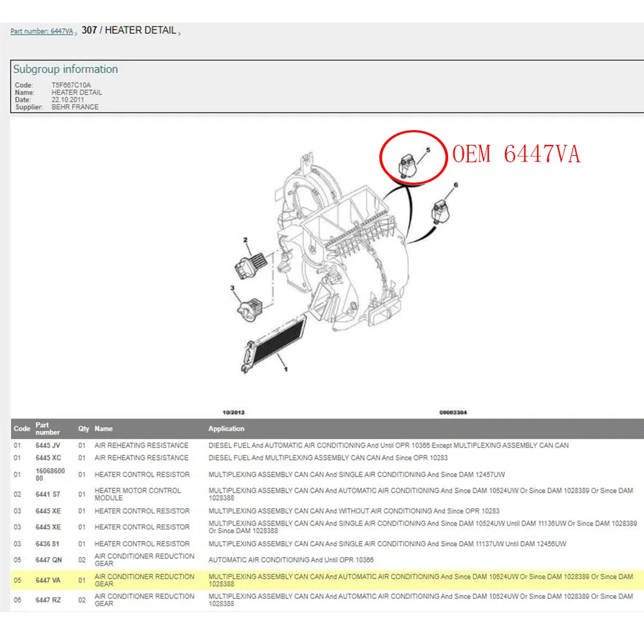Click 'HEATER MOTOR CONTROL MODULE' name cell

[138, 494]
